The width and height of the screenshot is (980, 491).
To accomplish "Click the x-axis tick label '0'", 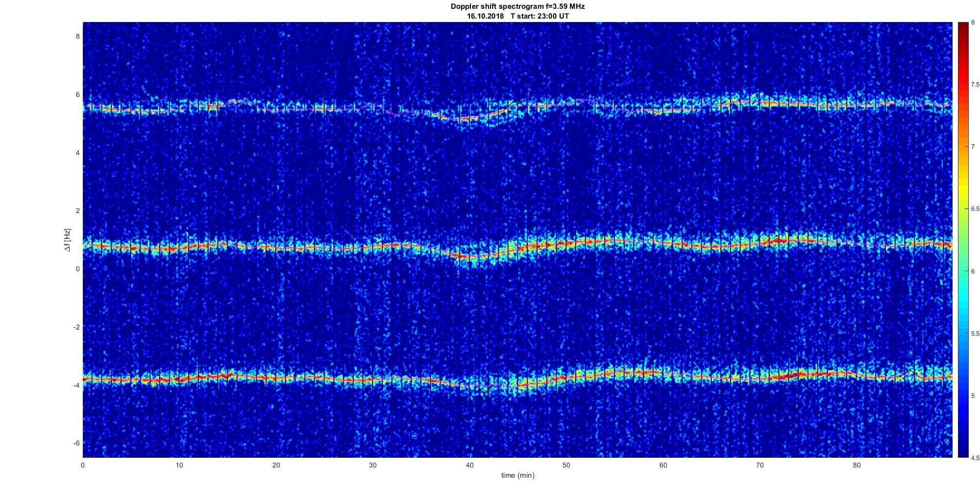I will [x=83, y=465].
